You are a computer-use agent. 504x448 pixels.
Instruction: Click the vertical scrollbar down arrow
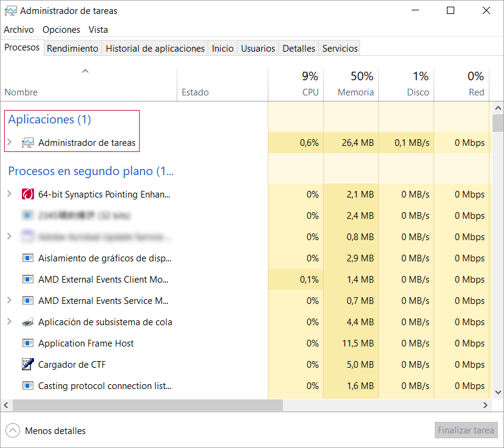pos(498,393)
